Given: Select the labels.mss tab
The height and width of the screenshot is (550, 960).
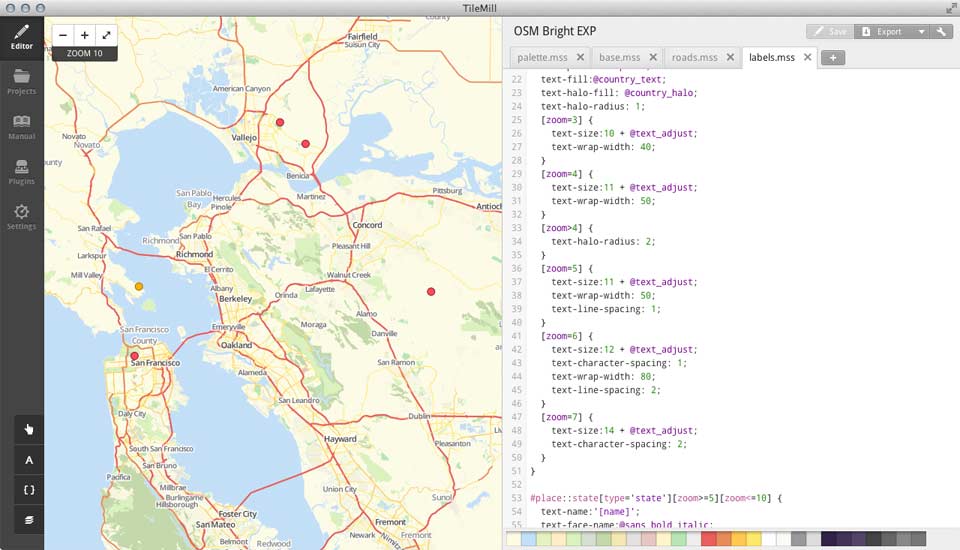Looking at the screenshot, I should (771, 57).
